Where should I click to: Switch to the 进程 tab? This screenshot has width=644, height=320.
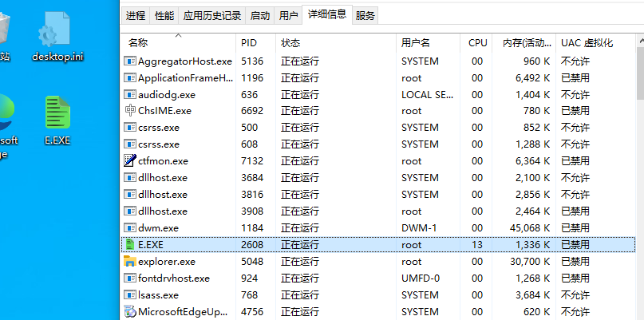pos(136,16)
